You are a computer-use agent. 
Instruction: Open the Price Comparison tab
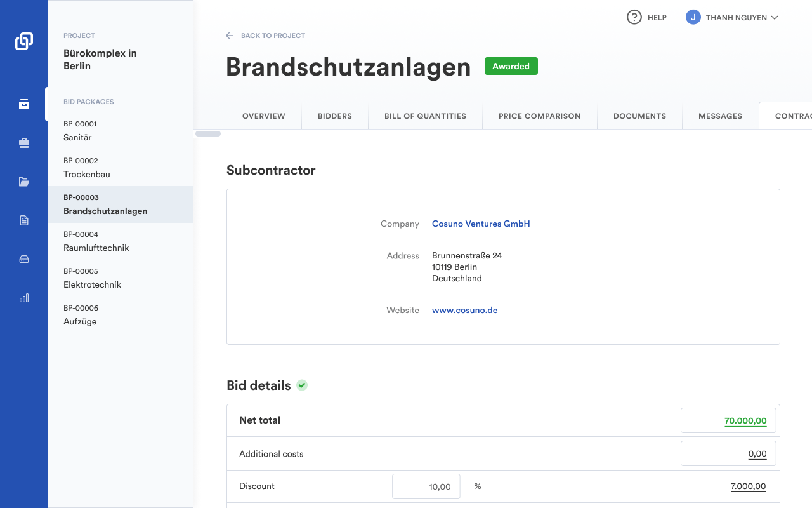[x=539, y=116]
